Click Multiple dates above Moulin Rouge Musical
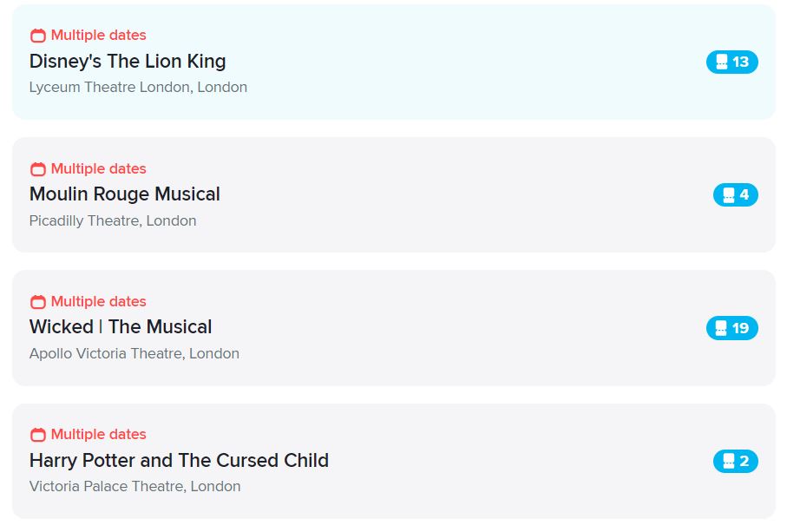Screen dimensions: 787x532 click(x=97, y=168)
